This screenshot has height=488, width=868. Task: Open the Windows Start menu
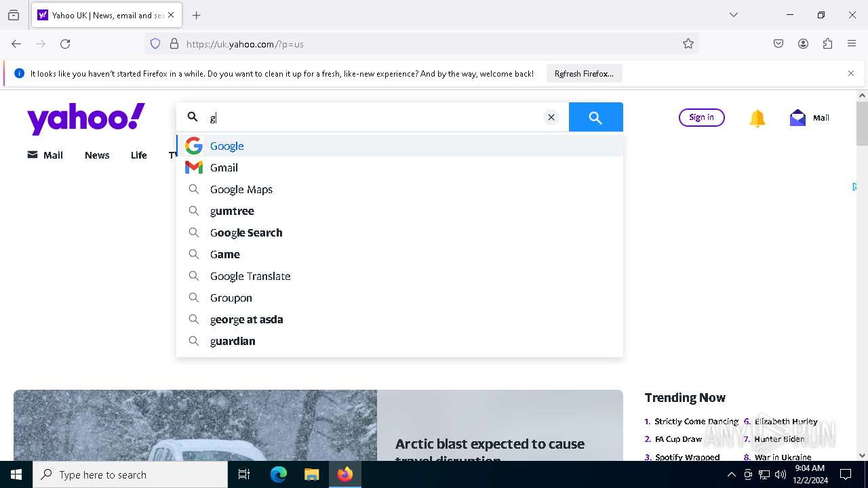(x=16, y=474)
